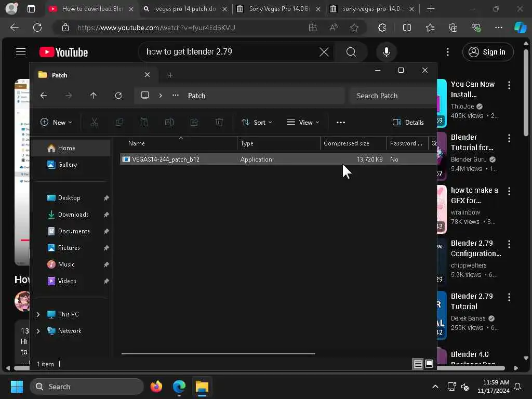Viewport: 532px width, 399px height.
Task: Go up one folder level in Explorer
Action: (x=94, y=96)
